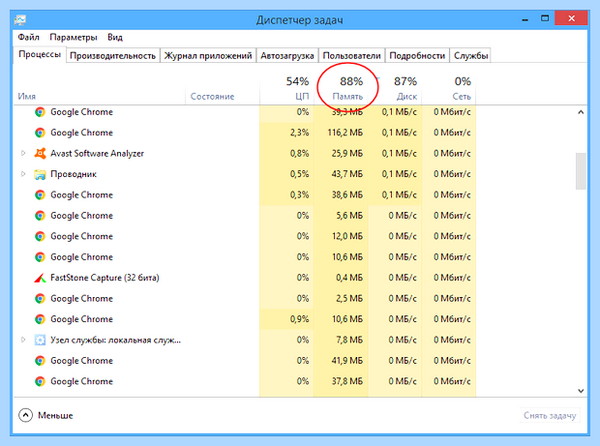Screen dimensions: 600x446
Task: Open the Параметры menu
Action: point(73,37)
